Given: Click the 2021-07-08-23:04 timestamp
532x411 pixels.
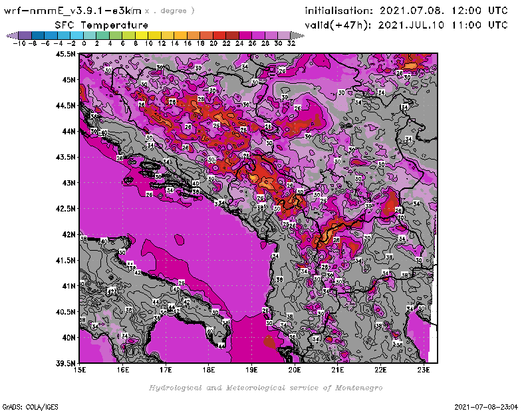Looking at the screenshot, I should (486, 407).
